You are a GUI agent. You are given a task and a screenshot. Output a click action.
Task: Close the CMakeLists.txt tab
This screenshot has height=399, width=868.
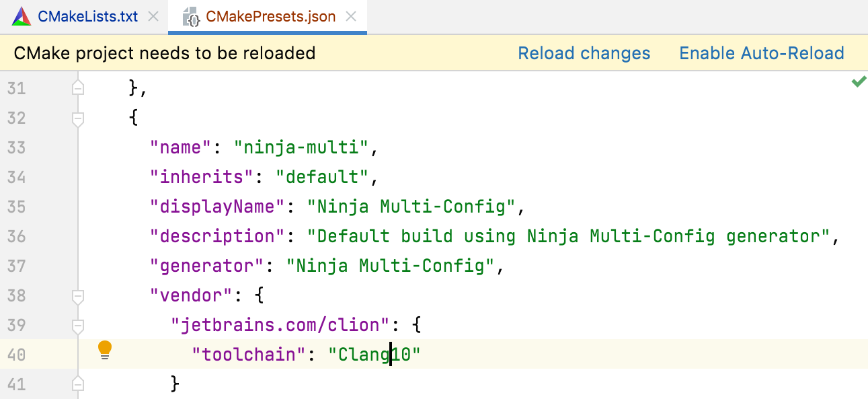coord(153,15)
